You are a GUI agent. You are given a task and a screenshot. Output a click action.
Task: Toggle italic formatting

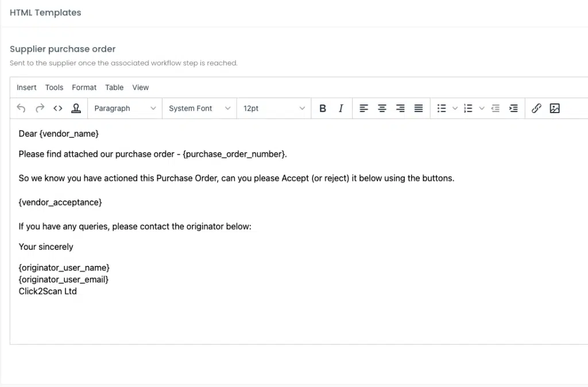(x=341, y=109)
